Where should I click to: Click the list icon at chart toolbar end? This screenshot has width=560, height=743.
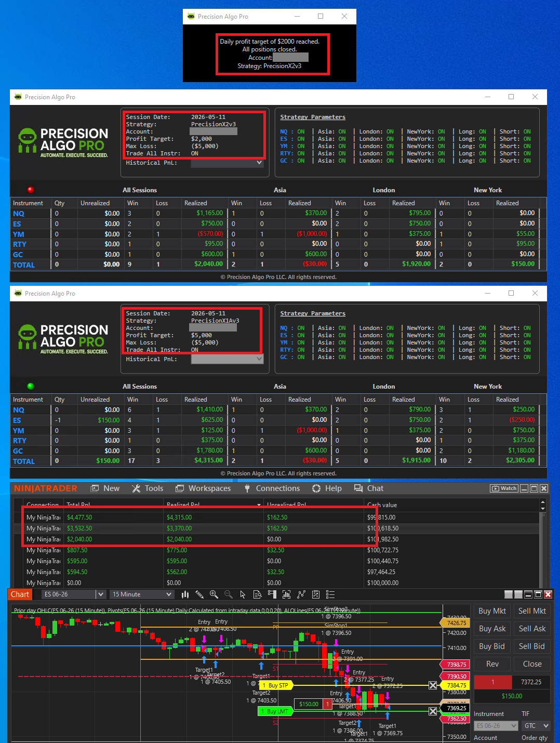tap(330, 594)
